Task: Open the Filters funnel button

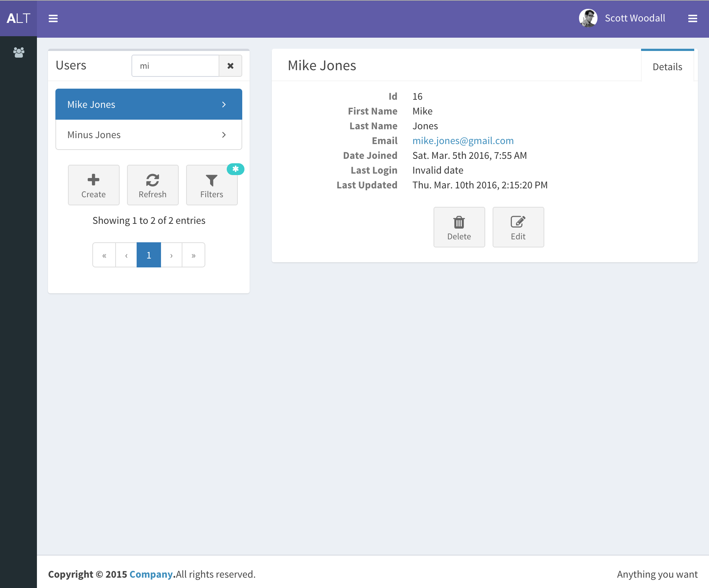Action: pyautogui.click(x=212, y=185)
